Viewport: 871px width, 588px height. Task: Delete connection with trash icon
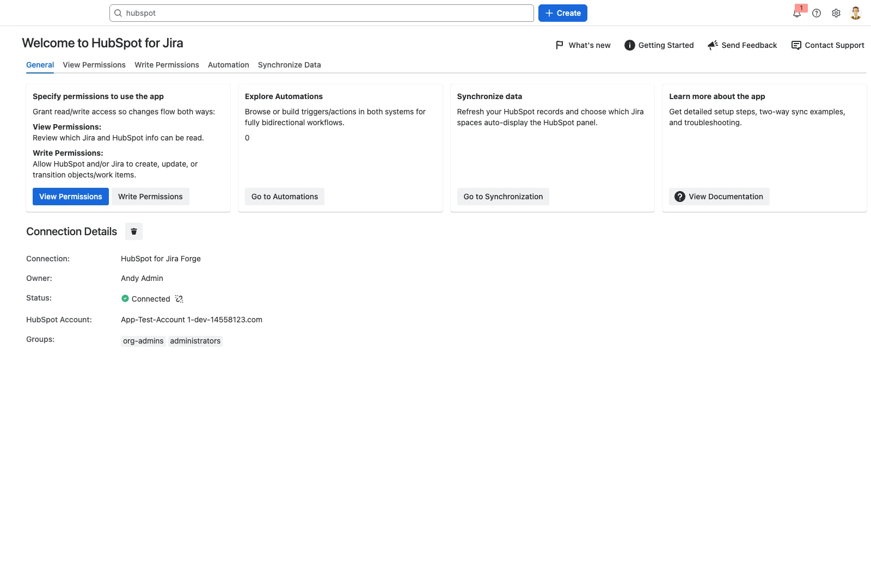tap(134, 231)
